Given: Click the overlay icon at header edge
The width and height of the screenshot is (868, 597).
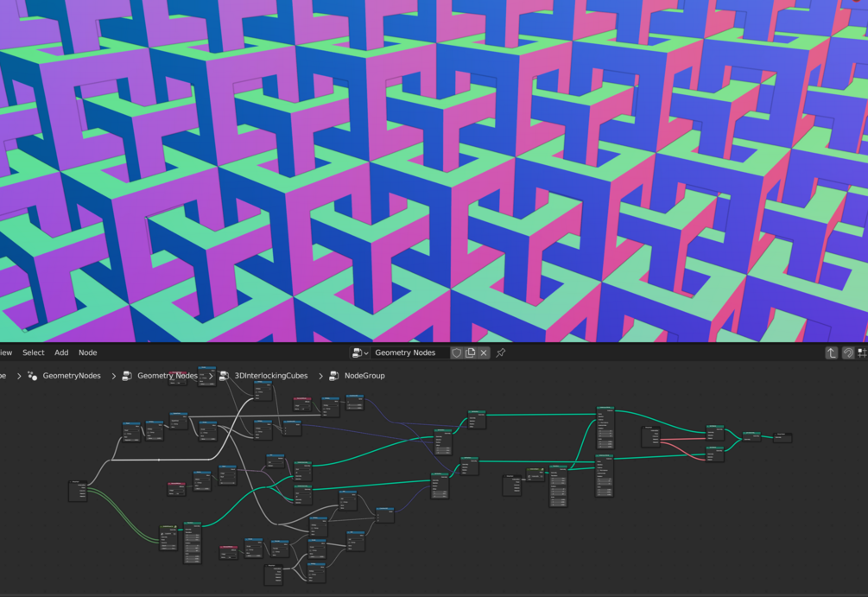Looking at the screenshot, I should [x=863, y=352].
